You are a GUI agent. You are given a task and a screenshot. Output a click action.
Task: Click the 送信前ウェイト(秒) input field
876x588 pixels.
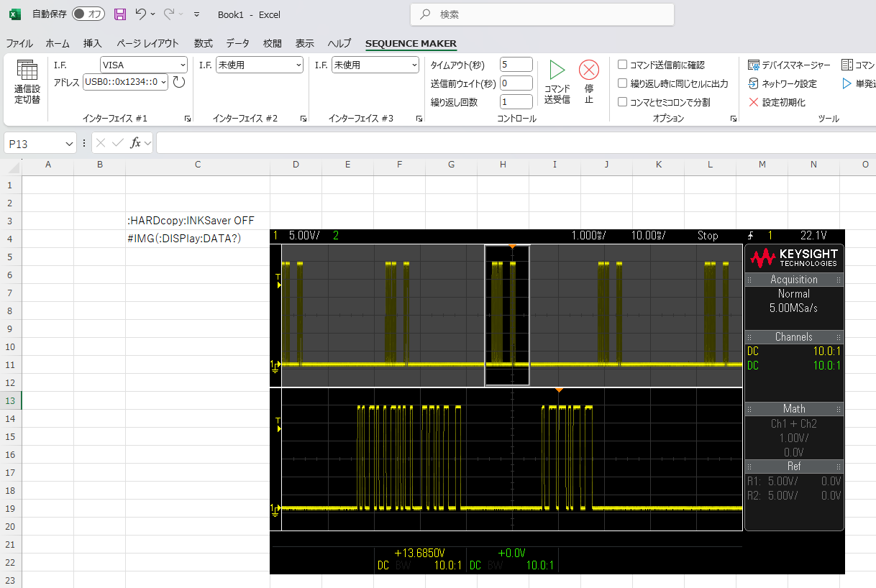coord(516,83)
